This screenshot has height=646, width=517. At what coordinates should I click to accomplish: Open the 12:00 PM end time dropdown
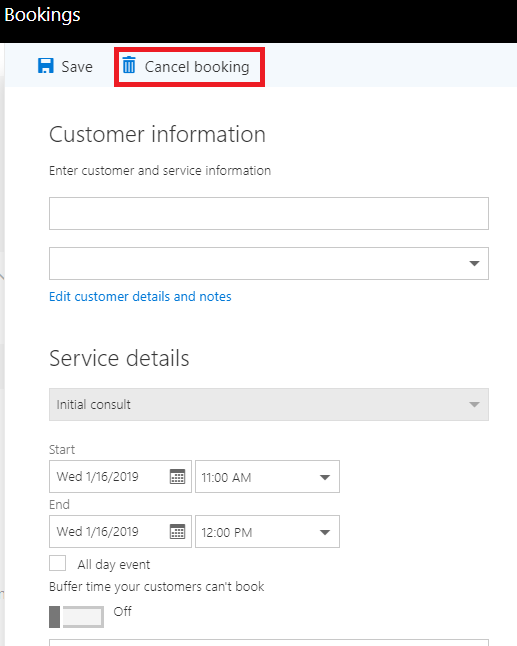(267, 531)
